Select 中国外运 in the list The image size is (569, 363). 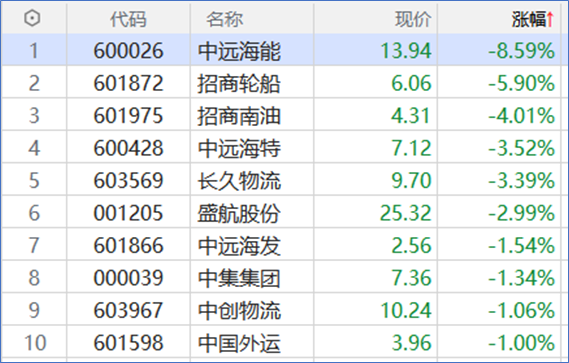click(239, 343)
